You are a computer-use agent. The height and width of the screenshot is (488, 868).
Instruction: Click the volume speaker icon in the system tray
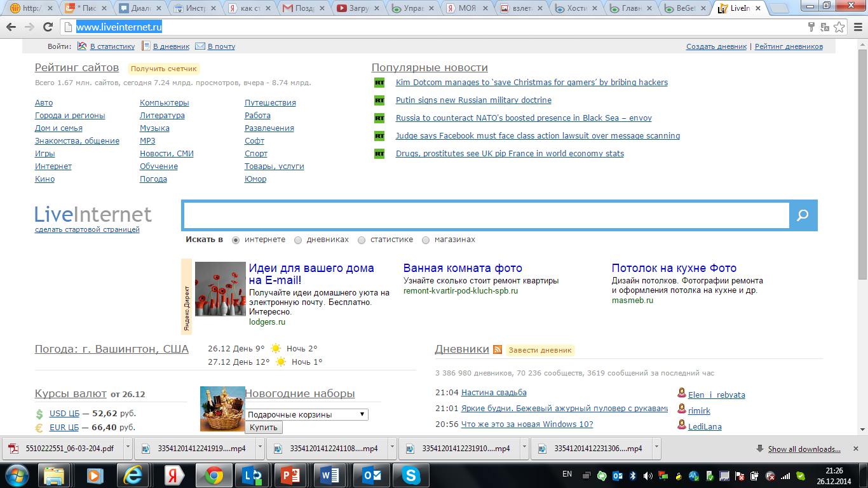pos(648,475)
